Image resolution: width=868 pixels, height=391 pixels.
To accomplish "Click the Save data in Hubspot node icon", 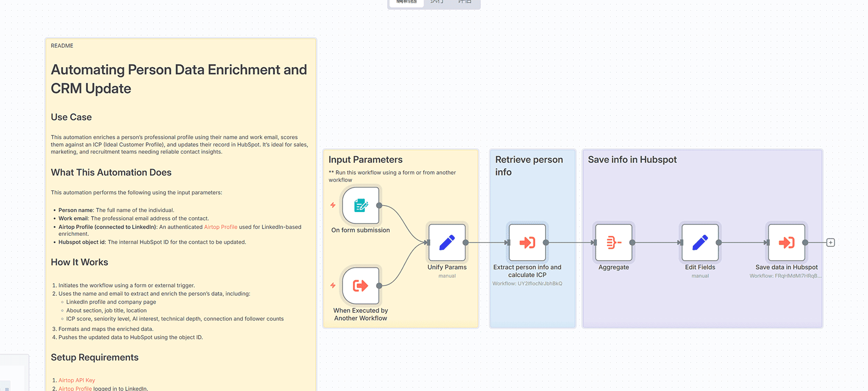I will [x=786, y=242].
